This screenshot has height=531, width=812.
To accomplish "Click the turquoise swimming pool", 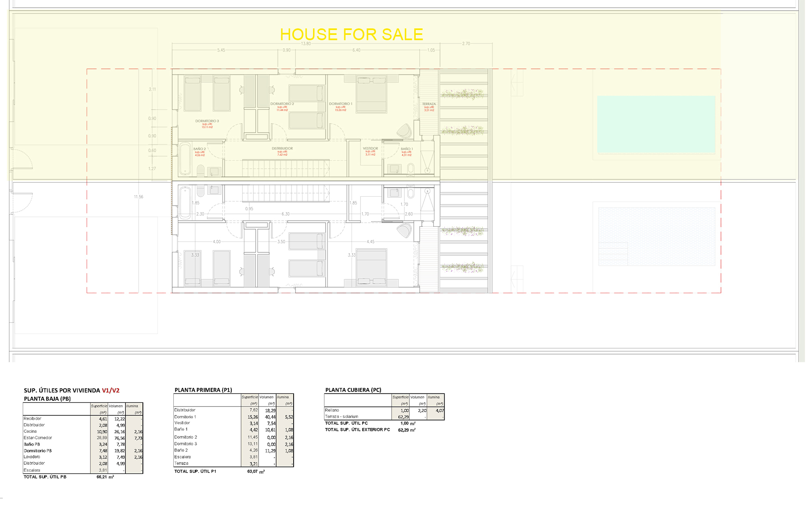I will tap(656, 124).
